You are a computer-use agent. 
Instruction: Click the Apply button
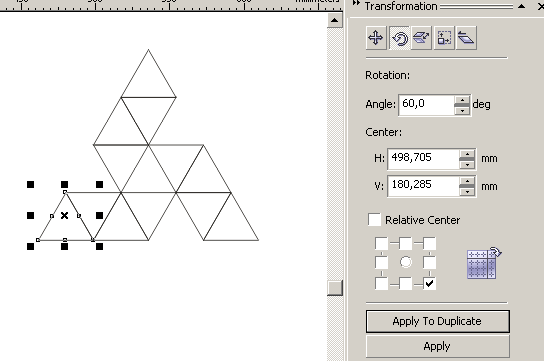[x=437, y=346]
